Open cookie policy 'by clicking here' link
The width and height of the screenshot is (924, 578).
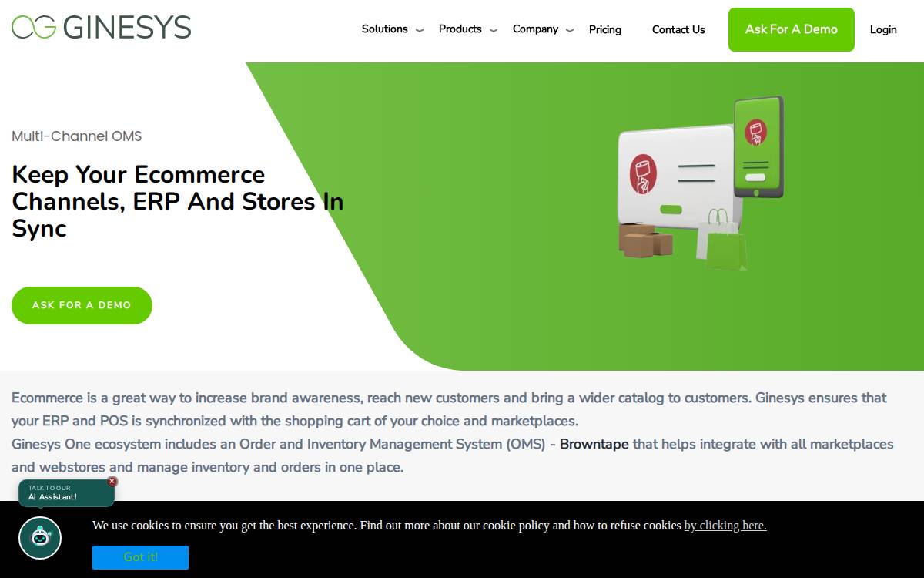click(x=725, y=525)
